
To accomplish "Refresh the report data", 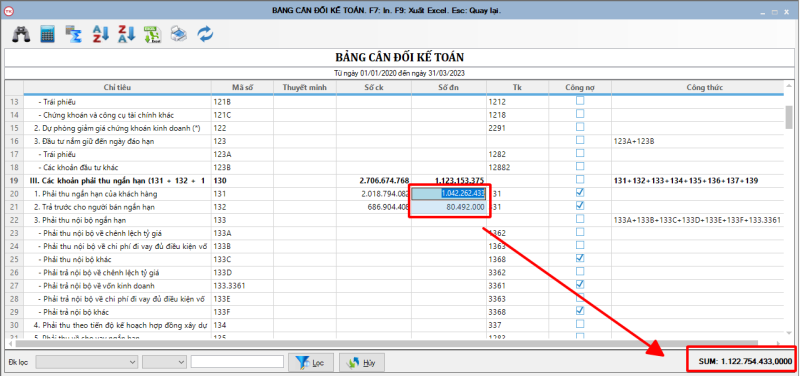I will 205,34.
